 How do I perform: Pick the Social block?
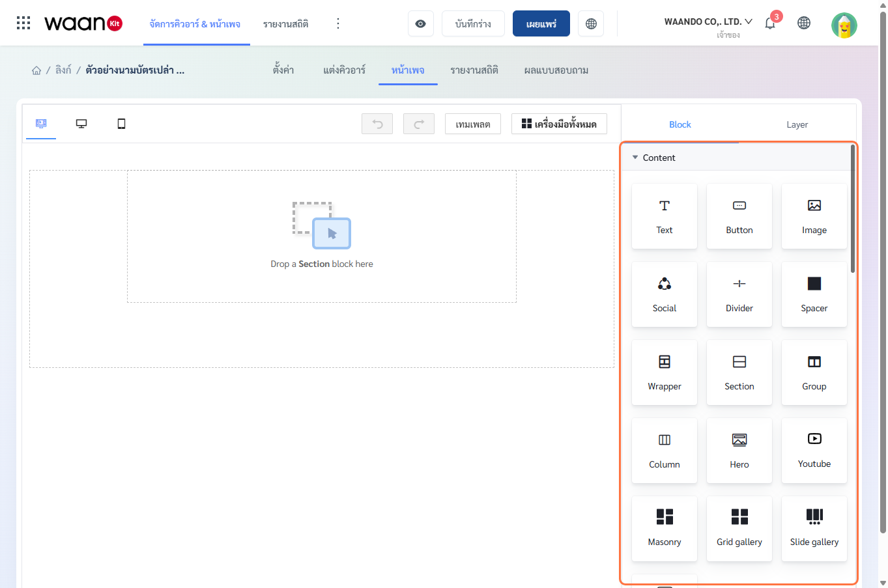click(665, 294)
